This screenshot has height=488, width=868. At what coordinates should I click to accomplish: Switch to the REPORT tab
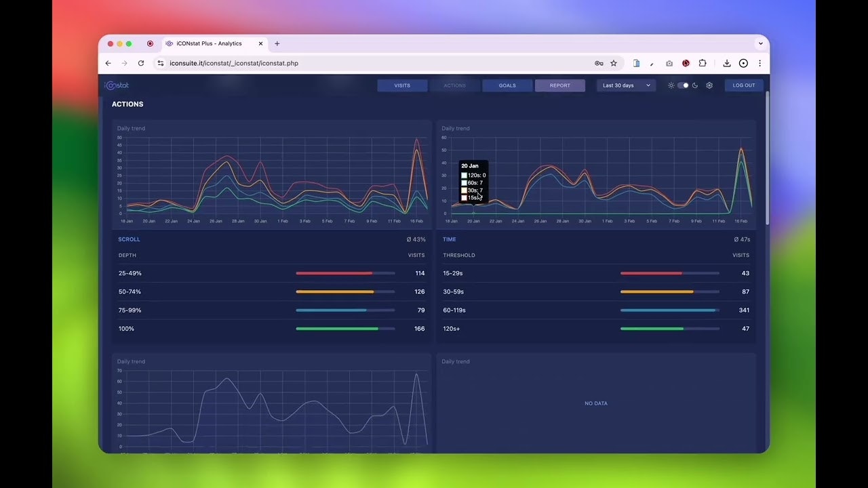tap(559, 85)
